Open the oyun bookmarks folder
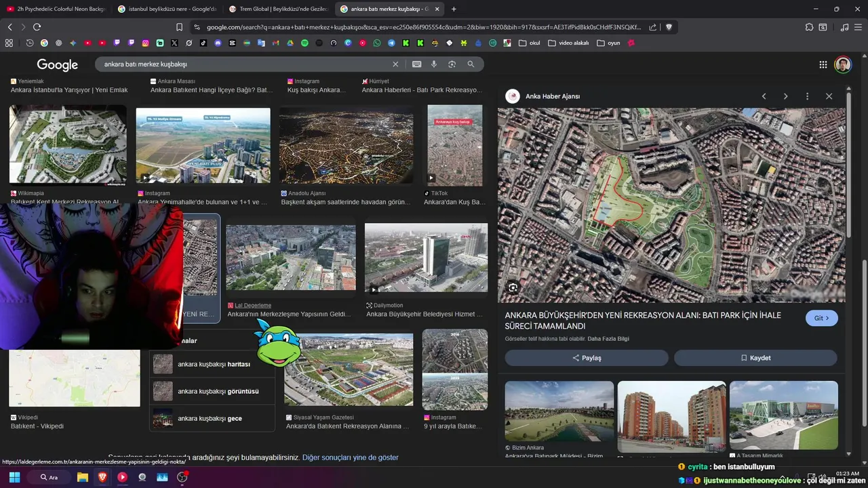The width and height of the screenshot is (868, 488). [x=608, y=43]
